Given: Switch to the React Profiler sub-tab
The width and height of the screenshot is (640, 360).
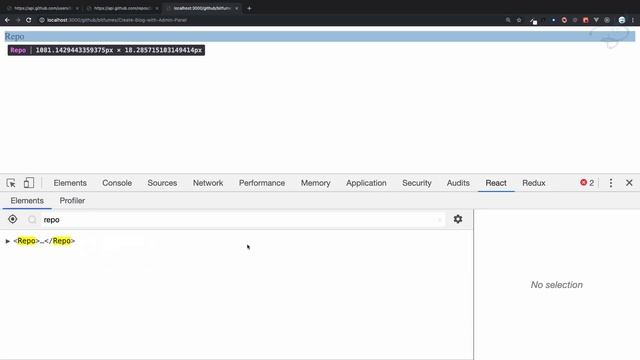Looking at the screenshot, I should [x=72, y=200].
